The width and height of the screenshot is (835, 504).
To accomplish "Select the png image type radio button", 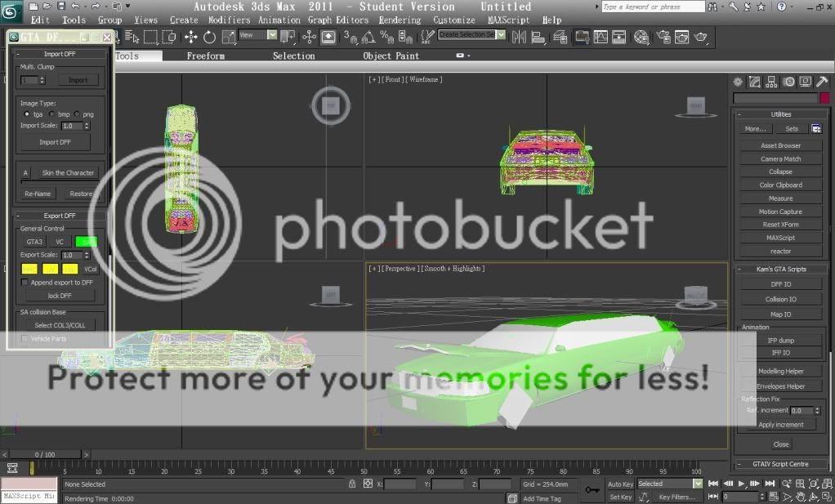I will 78,114.
